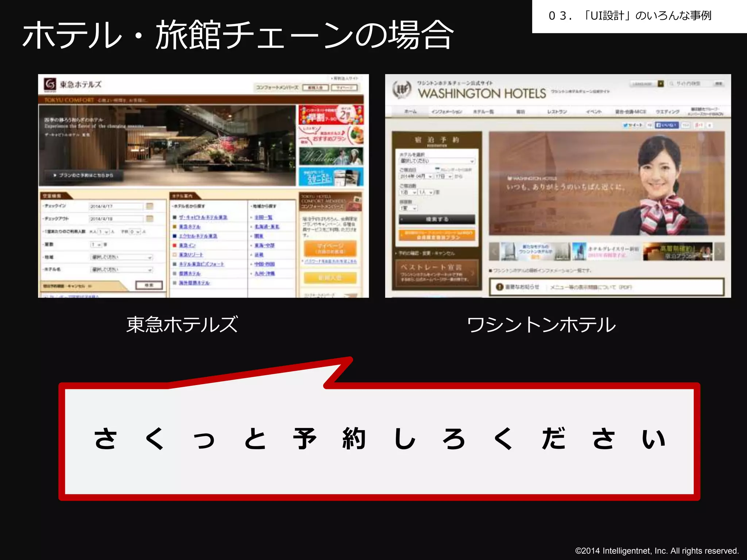Viewport: 747px width, 560px height.
Task: Open Washington hotel selection dropdown
Action: pos(437,161)
